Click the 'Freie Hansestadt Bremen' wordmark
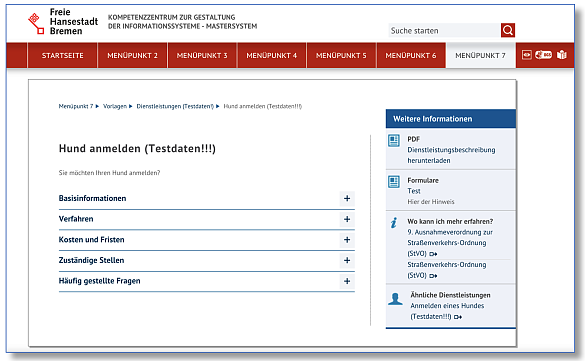The width and height of the screenshot is (585, 361). (x=74, y=22)
